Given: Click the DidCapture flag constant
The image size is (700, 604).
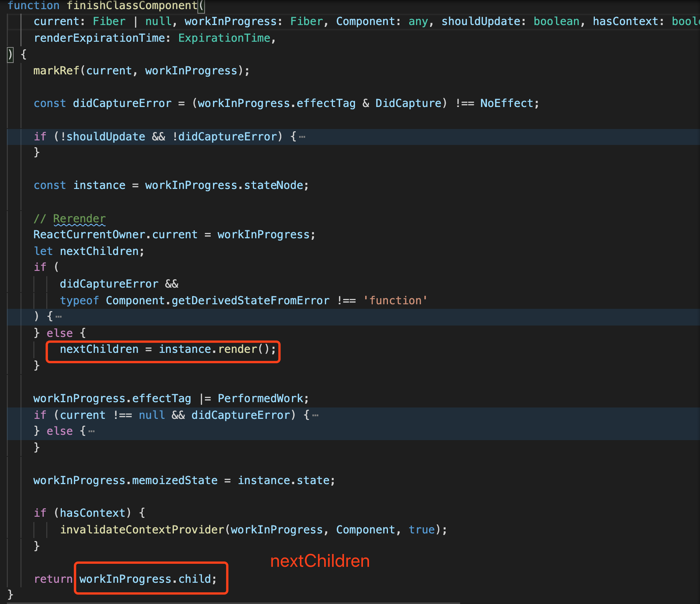Looking at the screenshot, I should click(x=408, y=104).
